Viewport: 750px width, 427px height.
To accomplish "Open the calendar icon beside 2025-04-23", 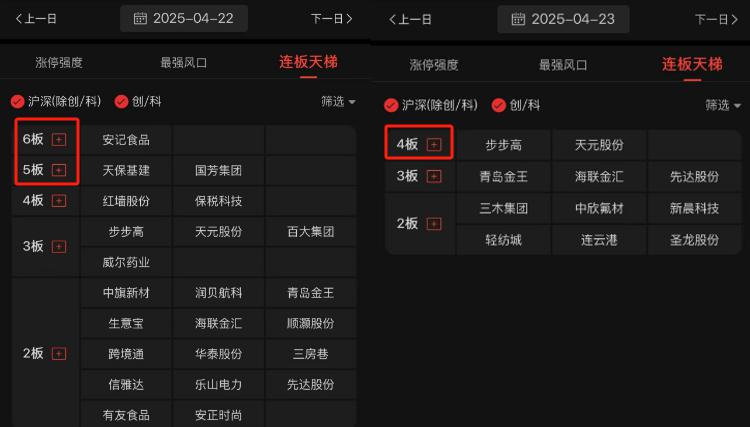I will point(518,19).
